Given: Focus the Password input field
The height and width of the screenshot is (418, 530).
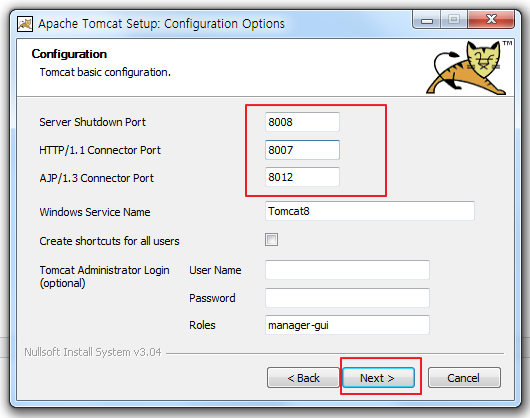Looking at the screenshot, I should point(347,298).
